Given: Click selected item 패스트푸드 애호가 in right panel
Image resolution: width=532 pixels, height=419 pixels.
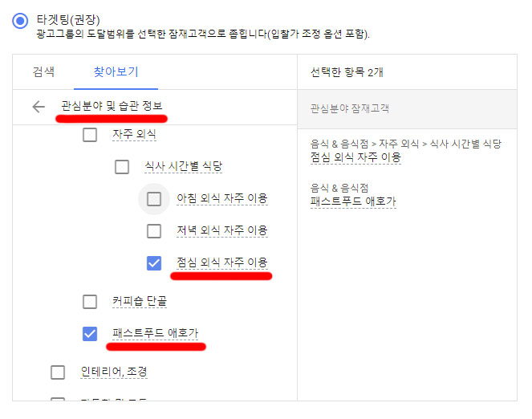Looking at the screenshot, I should [x=353, y=201].
